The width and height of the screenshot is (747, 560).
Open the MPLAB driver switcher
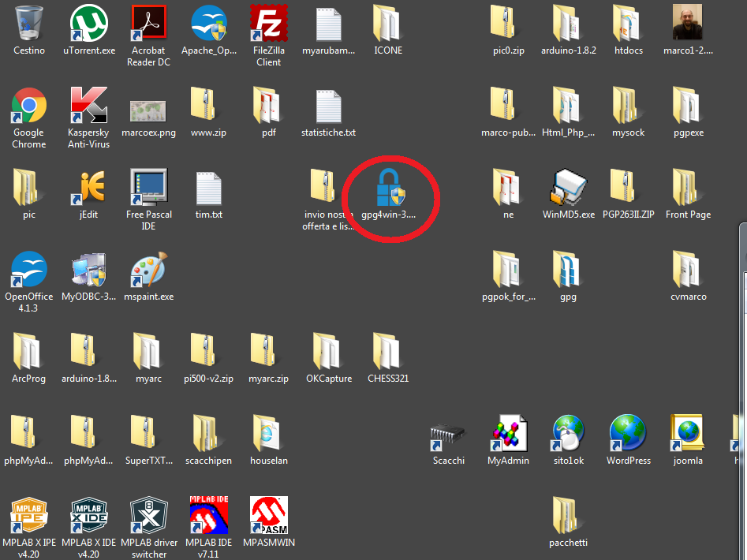pos(148,516)
